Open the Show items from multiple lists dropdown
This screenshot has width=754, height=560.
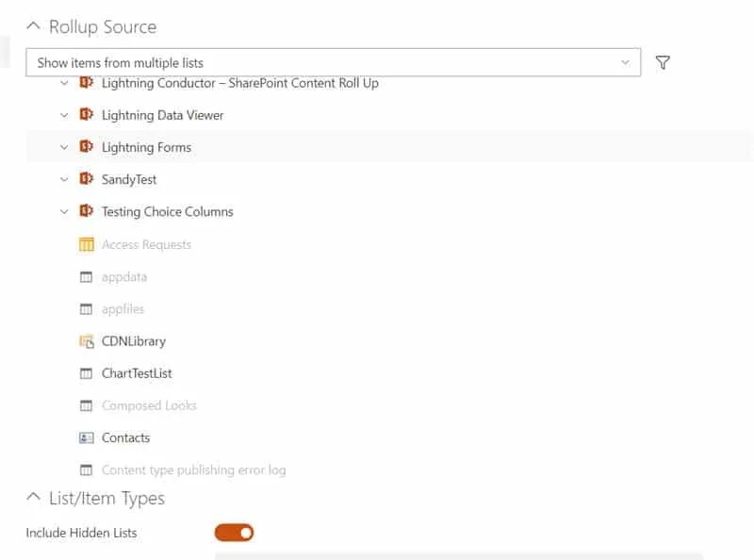[x=333, y=63]
